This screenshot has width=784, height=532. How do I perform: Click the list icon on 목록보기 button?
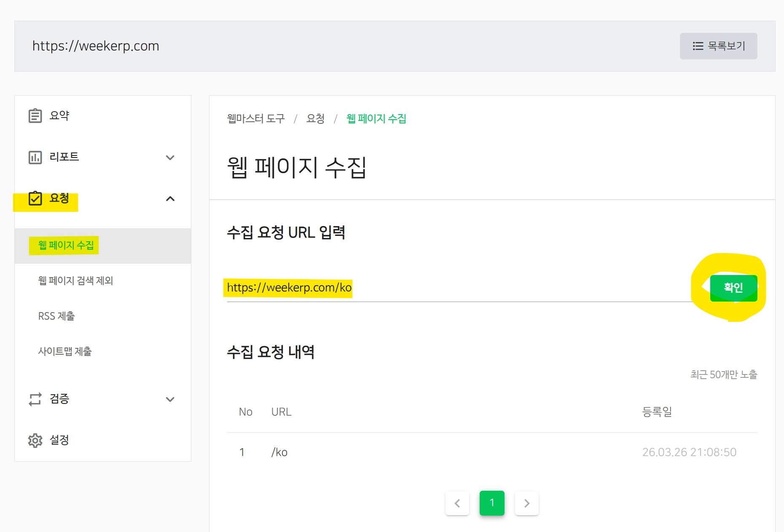pos(698,45)
